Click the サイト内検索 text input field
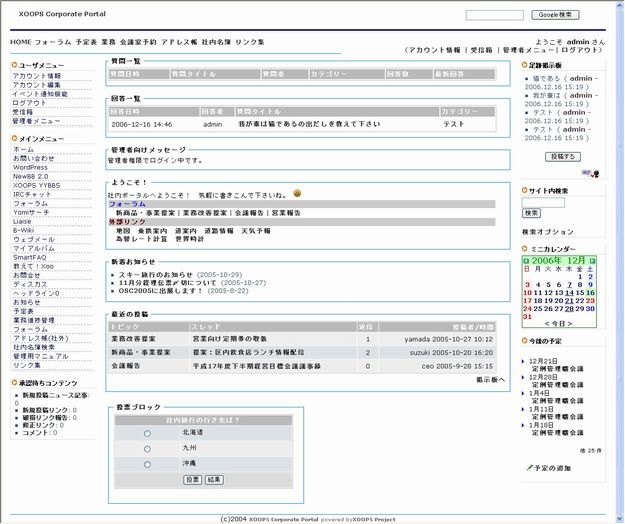This screenshot has width=625, height=524. tap(543, 202)
